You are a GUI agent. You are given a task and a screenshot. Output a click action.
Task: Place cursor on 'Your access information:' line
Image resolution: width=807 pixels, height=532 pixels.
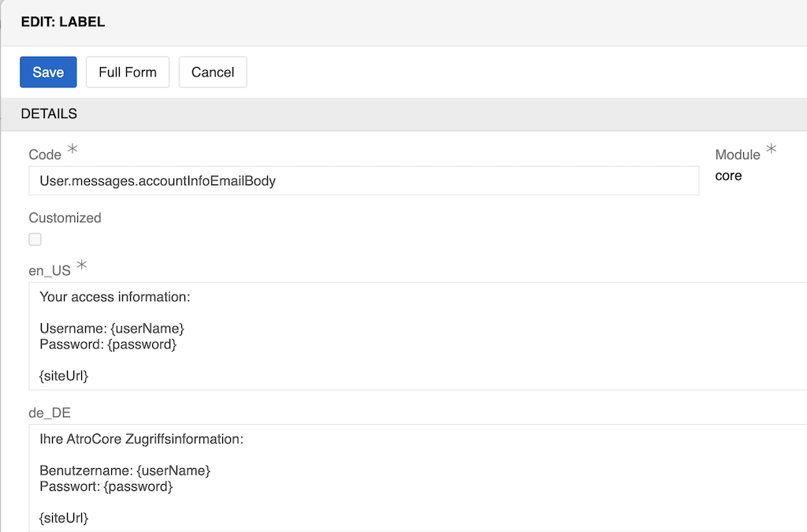[115, 297]
